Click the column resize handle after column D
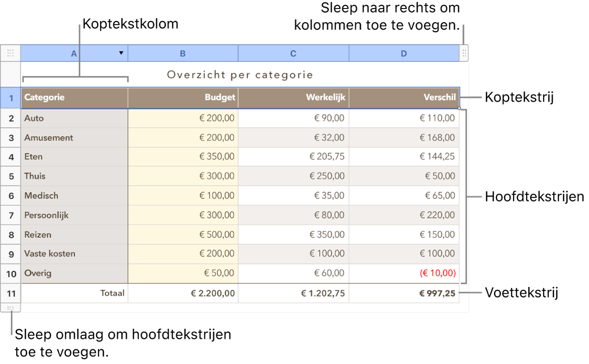The height and width of the screenshot is (364, 589). pos(464,53)
